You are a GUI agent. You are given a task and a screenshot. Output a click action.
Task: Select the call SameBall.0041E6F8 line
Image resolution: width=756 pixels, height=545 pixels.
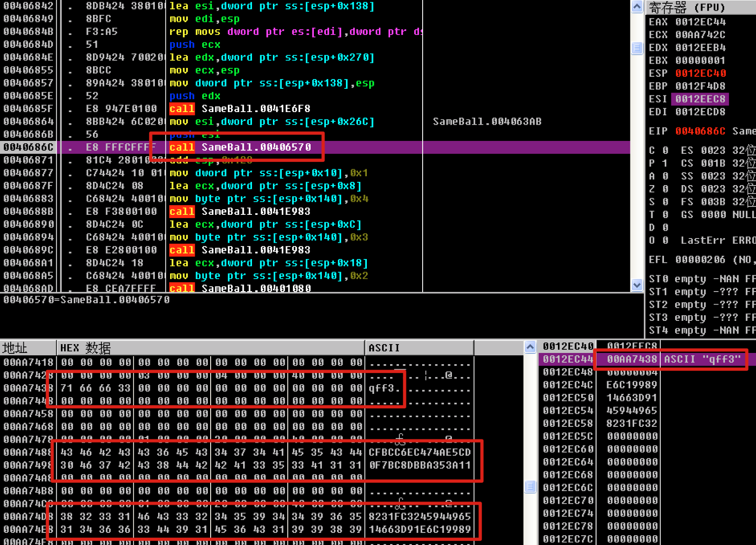(x=256, y=109)
